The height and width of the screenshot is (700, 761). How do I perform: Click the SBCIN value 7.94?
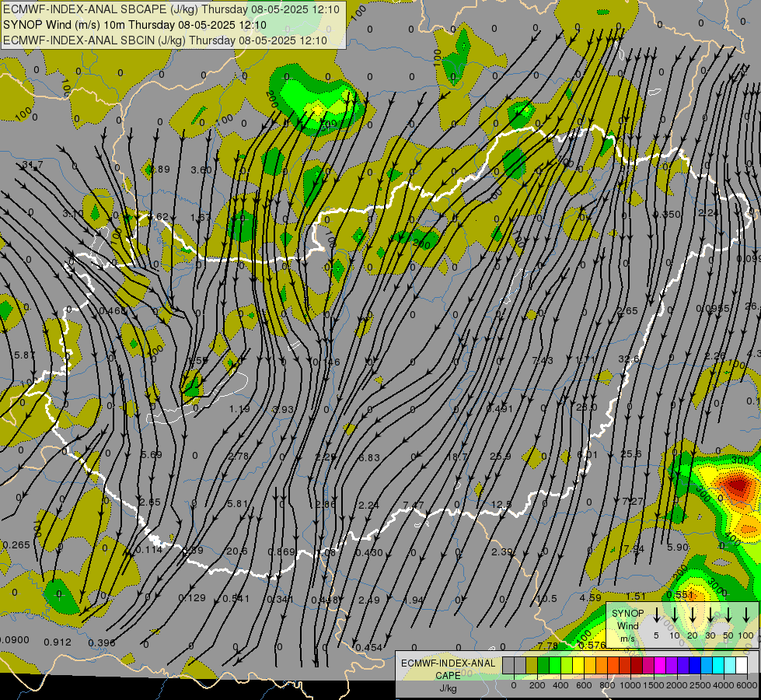click(634, 549)
